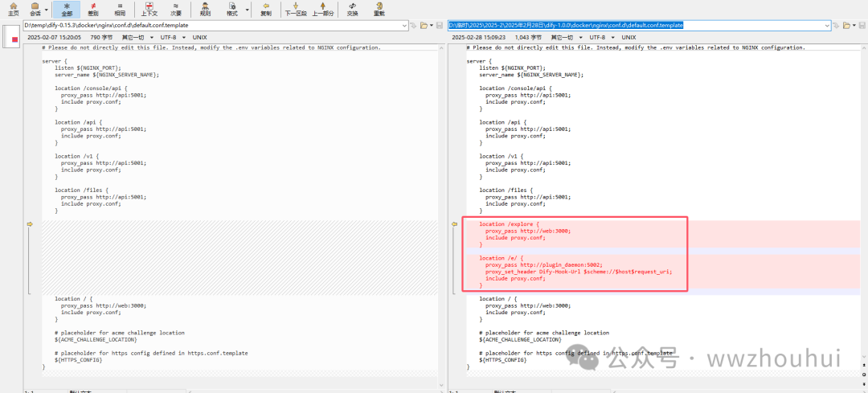The height and width of the screenshot is (393, 868).
Task: Open the left pane's 其它一切 dropdown
Action: (135, 37)
